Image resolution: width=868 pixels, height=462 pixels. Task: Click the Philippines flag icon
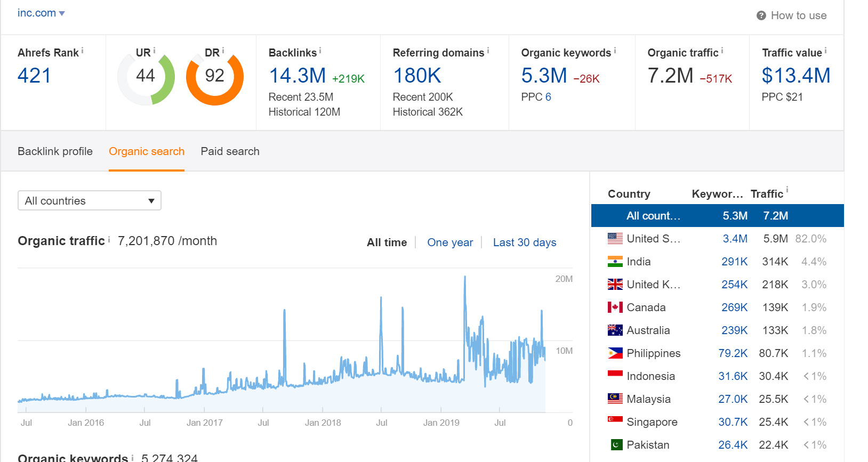pos(615,353)
